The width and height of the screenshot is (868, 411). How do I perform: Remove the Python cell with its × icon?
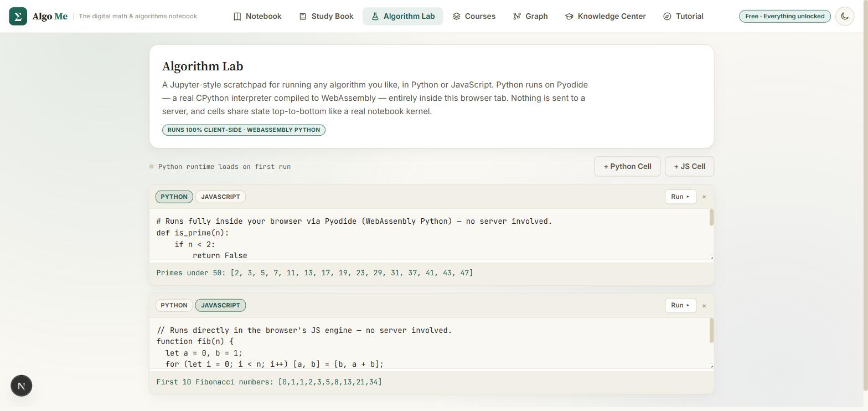(704, 197)
